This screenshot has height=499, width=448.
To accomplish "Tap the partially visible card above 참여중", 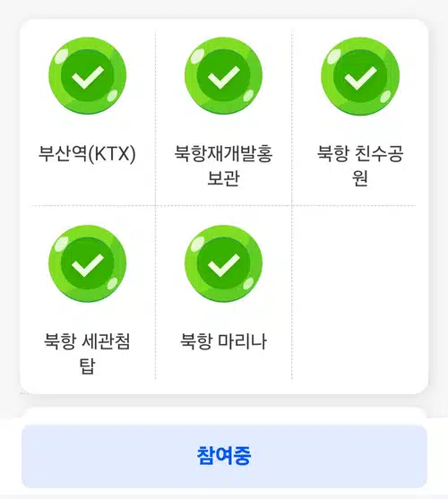I will [224, 415].
